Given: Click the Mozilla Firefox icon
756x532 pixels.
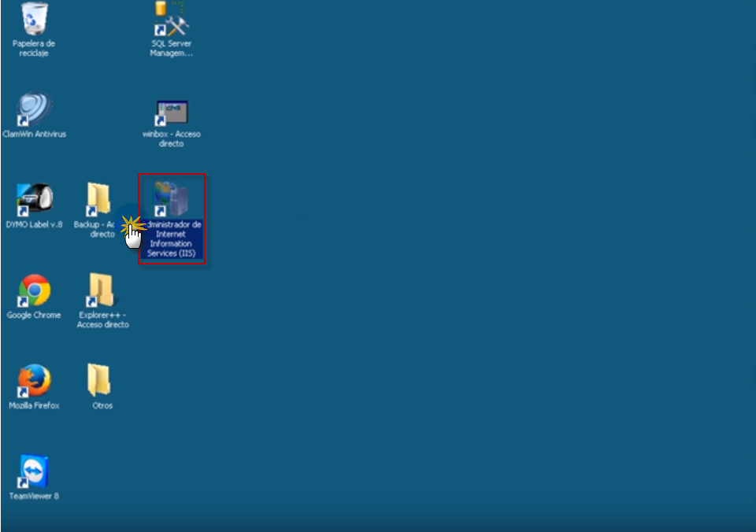Looking at the screenshot, I should pos(34,382).
